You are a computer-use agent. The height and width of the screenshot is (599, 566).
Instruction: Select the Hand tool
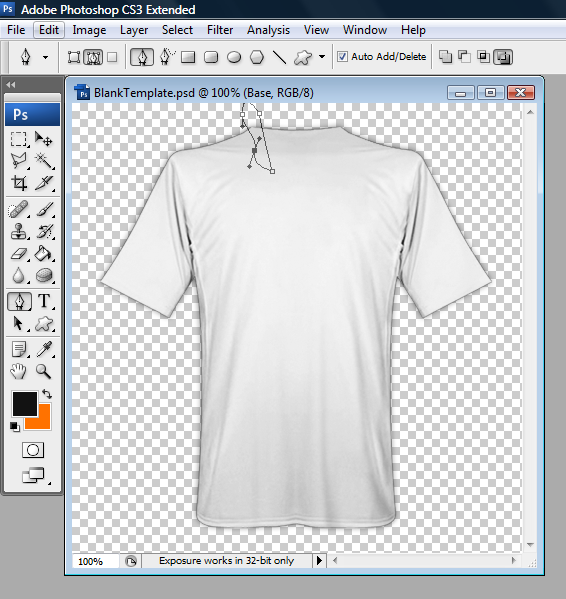[18, 371]
